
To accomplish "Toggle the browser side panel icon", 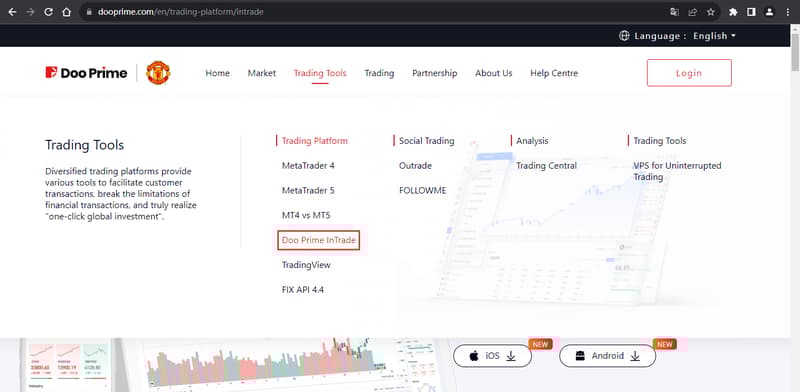I will (x=751, y=12).
